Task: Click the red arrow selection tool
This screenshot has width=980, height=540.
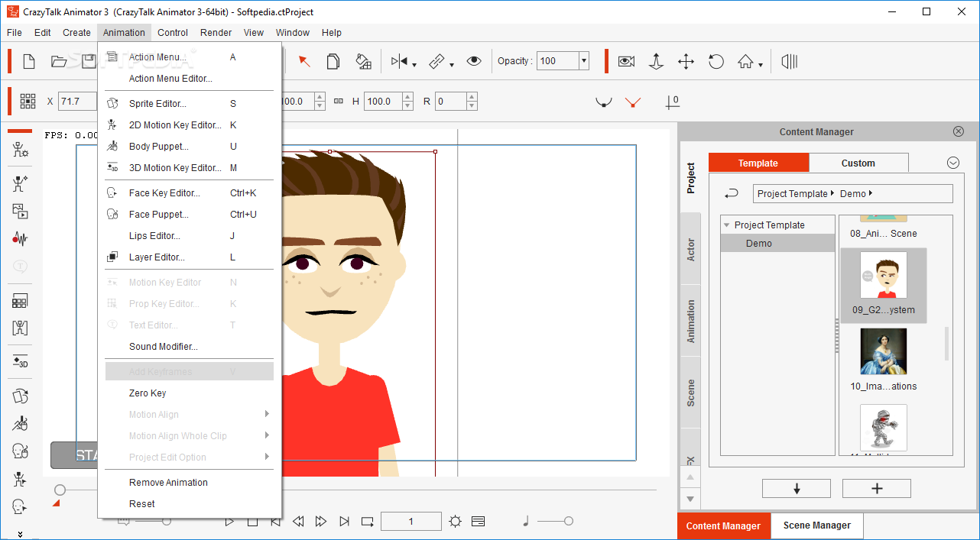Action: [x=303, y=62]
